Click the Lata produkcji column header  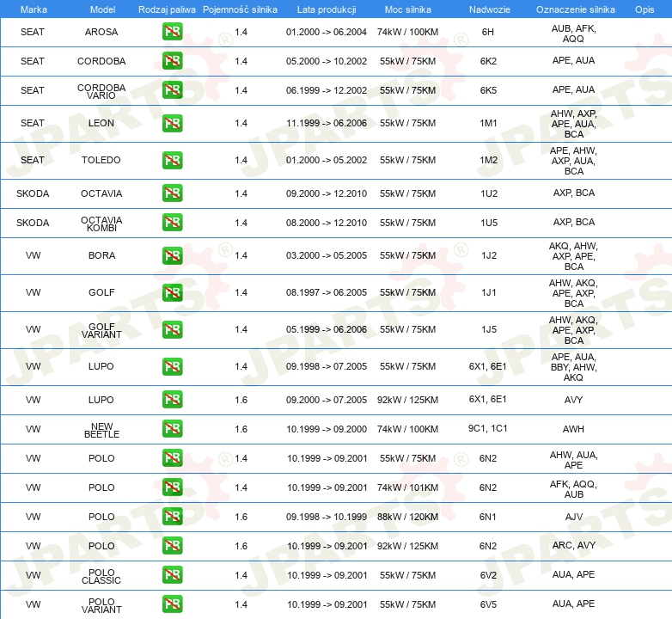[327, 9]
